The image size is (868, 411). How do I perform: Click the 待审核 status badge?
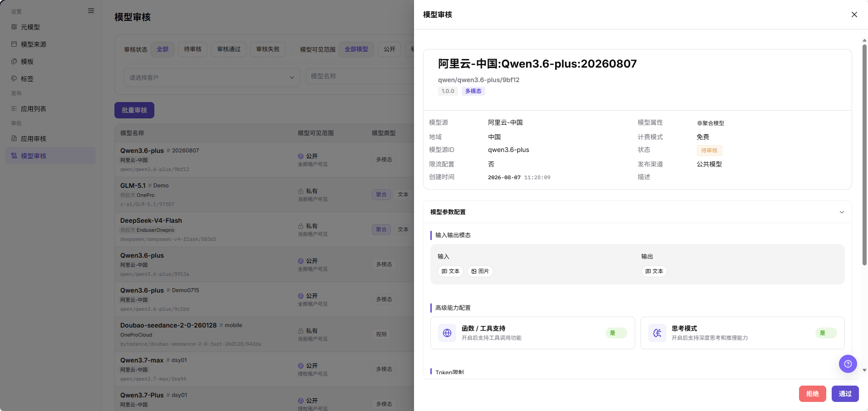click(709, 151)
